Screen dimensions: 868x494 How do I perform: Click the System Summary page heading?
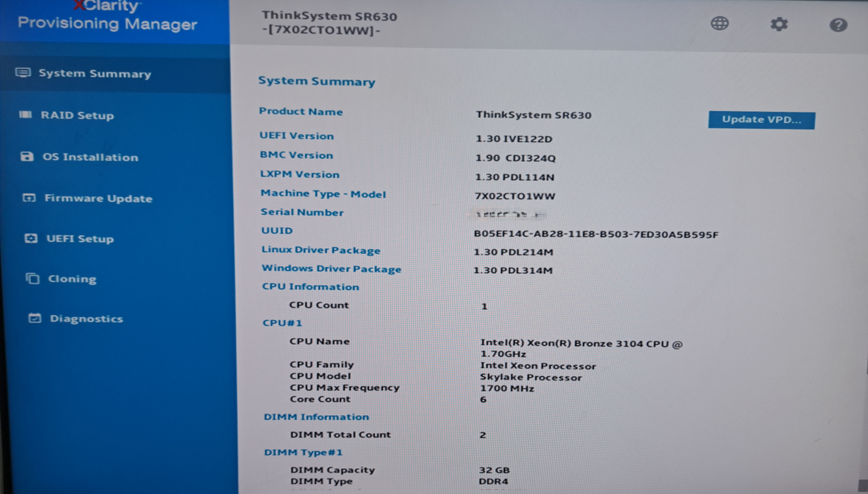tap(316, 81)
